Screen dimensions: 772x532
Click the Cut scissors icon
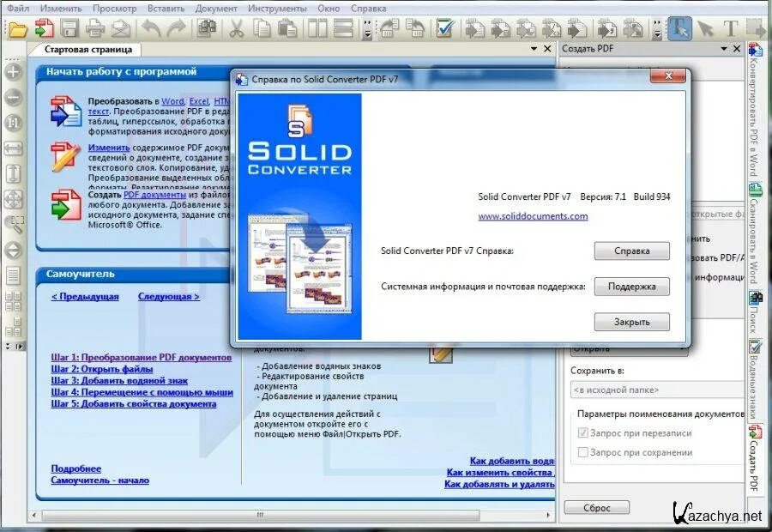[x=237, y=28]
